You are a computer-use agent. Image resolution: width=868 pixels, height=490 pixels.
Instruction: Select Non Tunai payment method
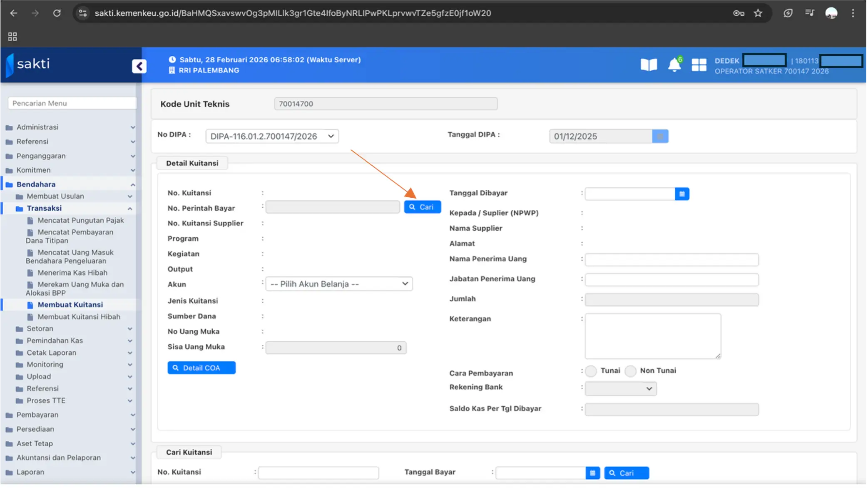(630, 371)
